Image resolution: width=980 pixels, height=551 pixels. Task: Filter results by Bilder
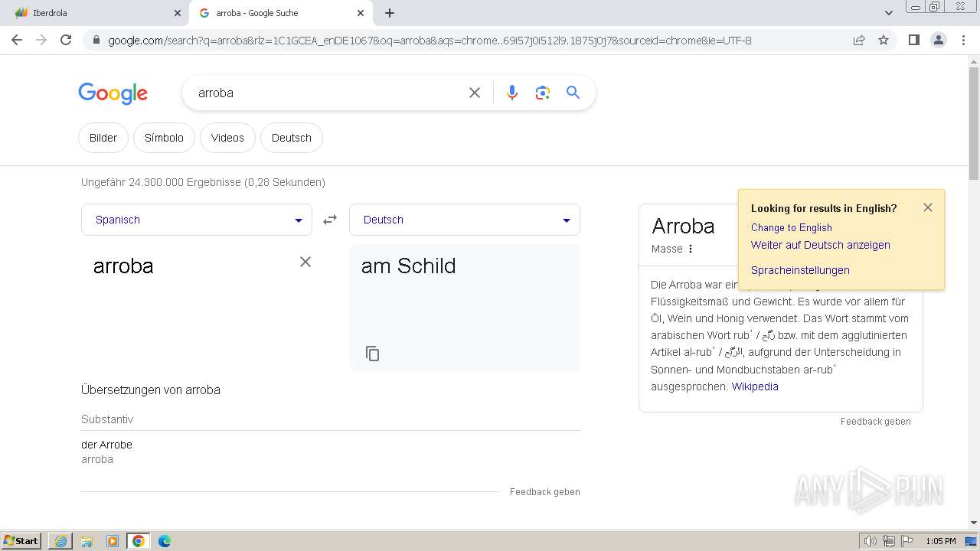pyautogui.click(x=103, y=138)
